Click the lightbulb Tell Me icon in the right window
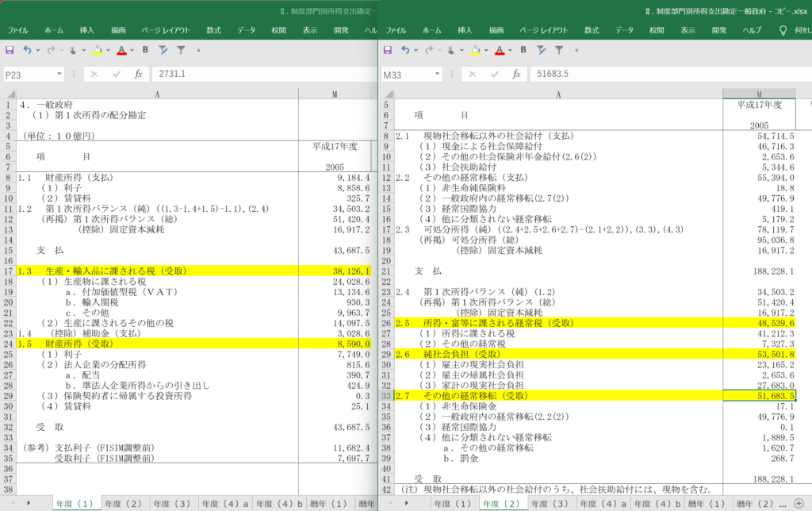This screenshot has width=812, height=511. (x=783, y=30)
